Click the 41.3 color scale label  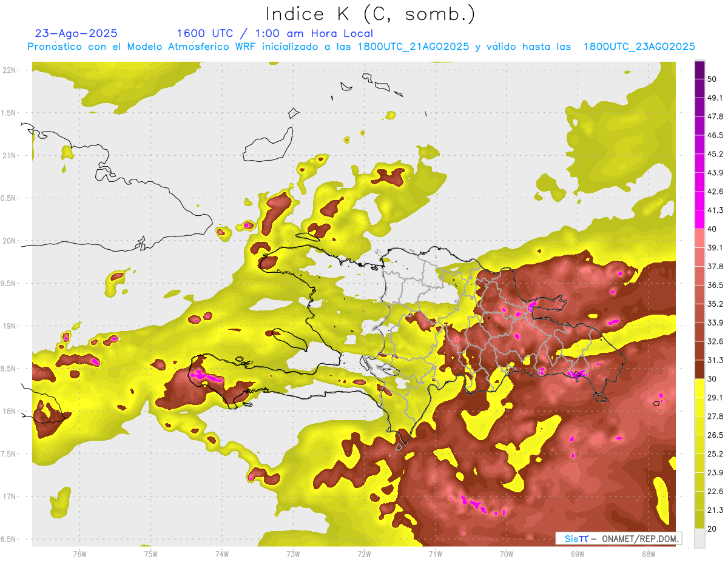tap(715, 210)
